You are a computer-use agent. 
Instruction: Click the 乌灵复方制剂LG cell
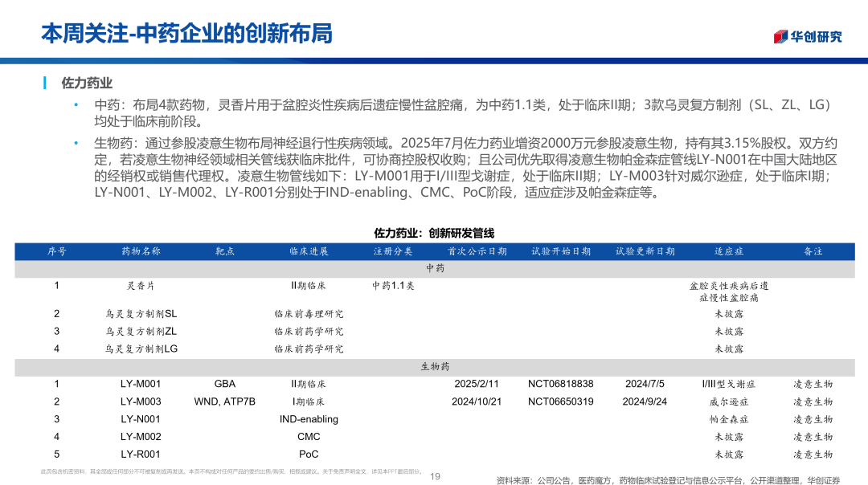141,349
